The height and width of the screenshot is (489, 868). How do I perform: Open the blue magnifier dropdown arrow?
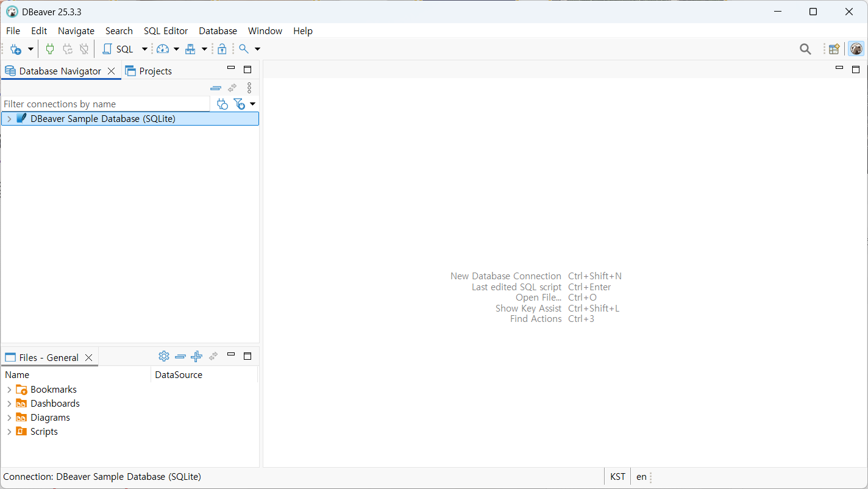tap(257, 49)
